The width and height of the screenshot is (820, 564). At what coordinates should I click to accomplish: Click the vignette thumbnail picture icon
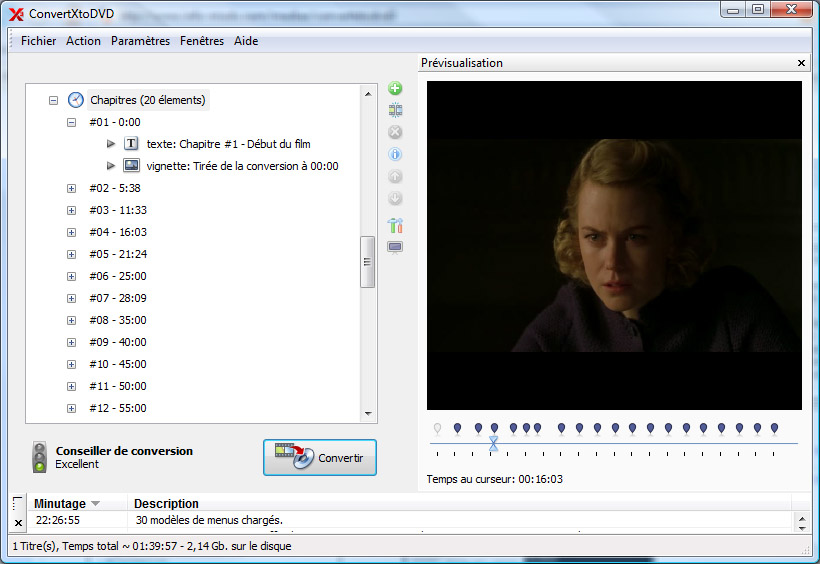pyautogui.click(x=131, y=165)
